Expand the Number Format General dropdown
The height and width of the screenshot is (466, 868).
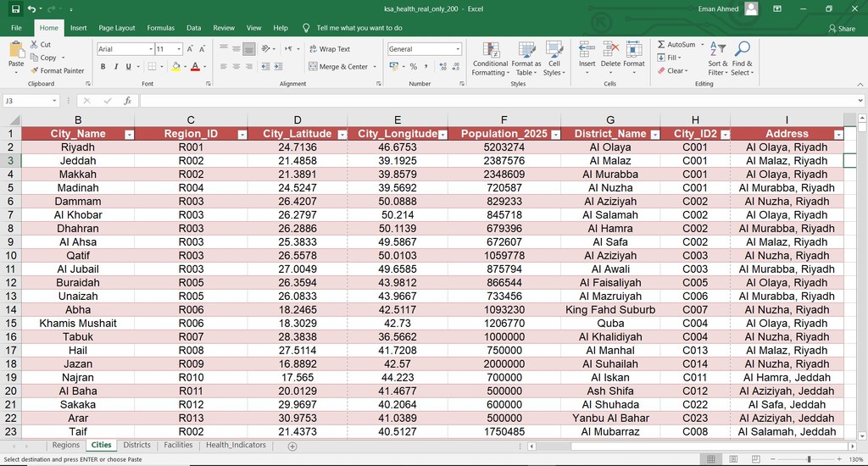point(458,49)
